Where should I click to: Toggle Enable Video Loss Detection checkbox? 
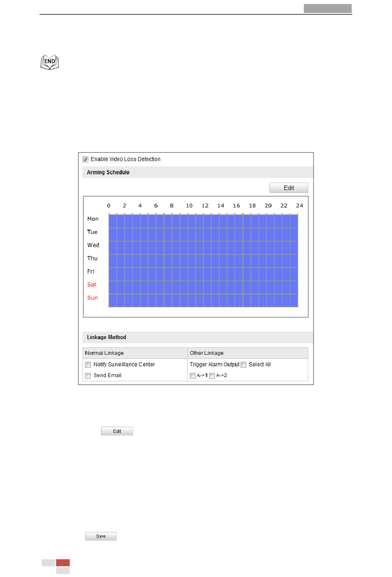pyautogui.click(x=85, y=159)
